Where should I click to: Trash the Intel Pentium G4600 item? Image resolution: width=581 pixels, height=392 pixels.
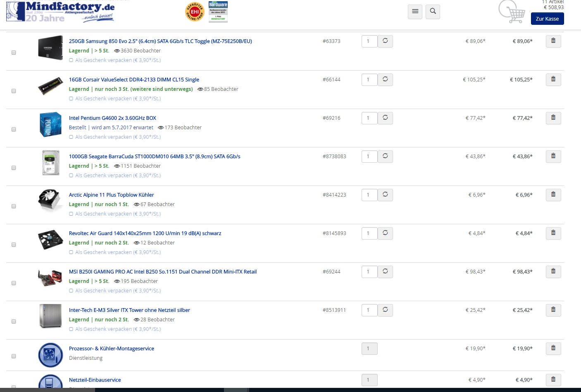553,118
